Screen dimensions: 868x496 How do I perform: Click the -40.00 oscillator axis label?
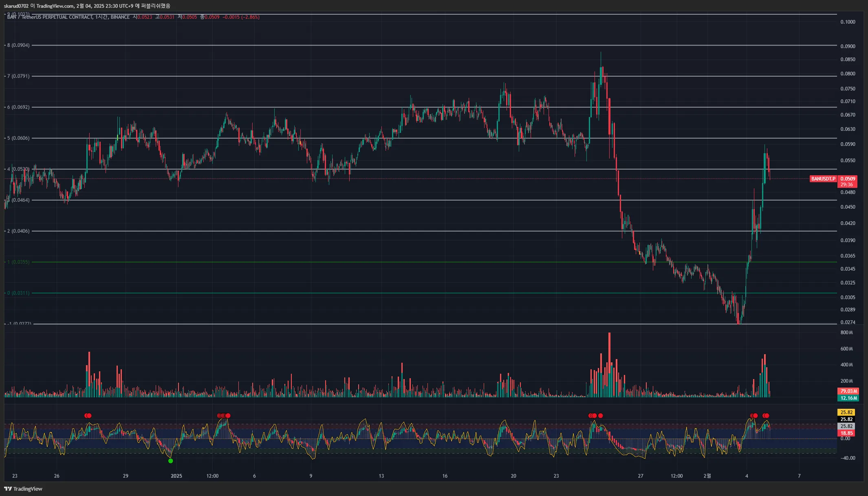848,458
